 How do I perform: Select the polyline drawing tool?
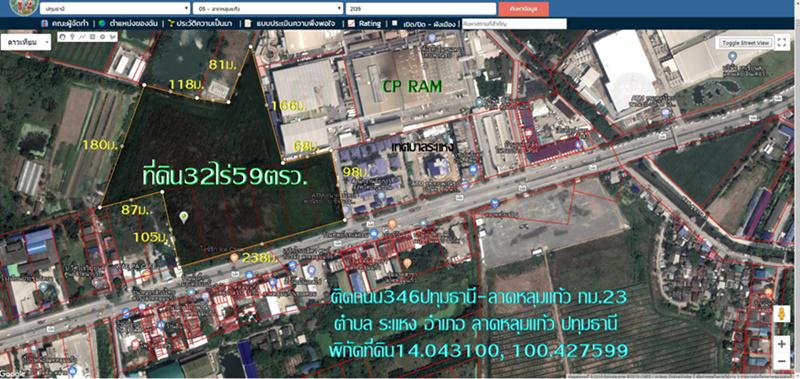[x=83, y=37]
